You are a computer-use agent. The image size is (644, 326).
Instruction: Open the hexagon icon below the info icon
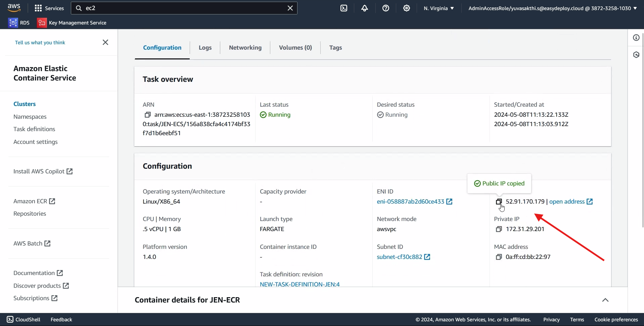click(x=636, y=55)
